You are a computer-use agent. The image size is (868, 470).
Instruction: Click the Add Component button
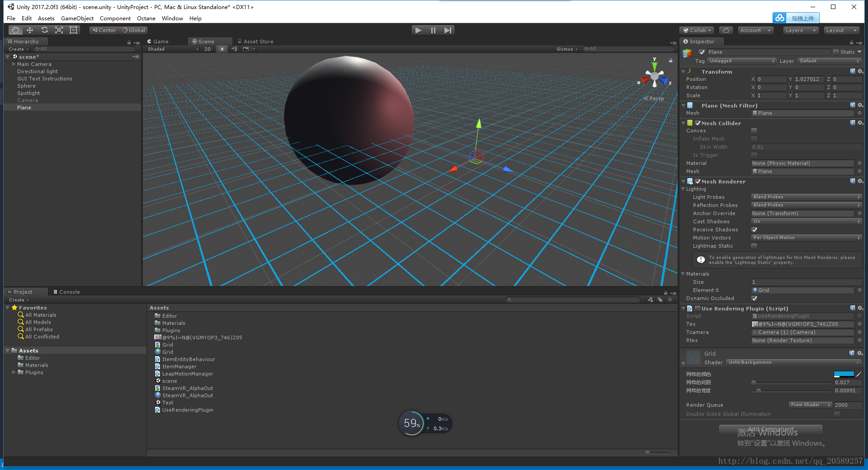click(x=770, y=429)
